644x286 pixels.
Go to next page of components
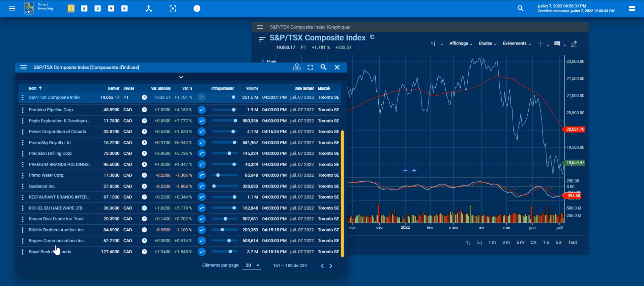click(x=331, y=266)
